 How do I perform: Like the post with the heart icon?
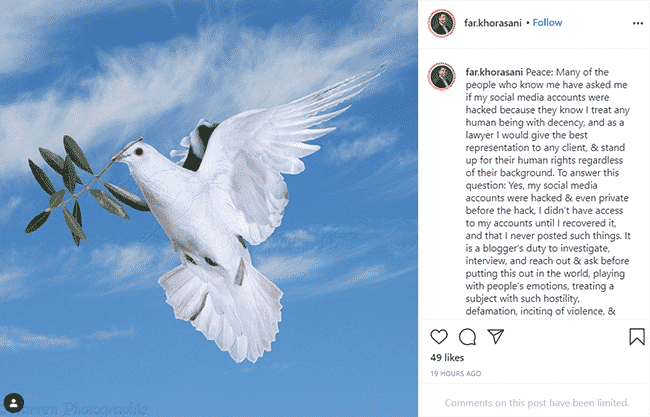tap(439, 337)
